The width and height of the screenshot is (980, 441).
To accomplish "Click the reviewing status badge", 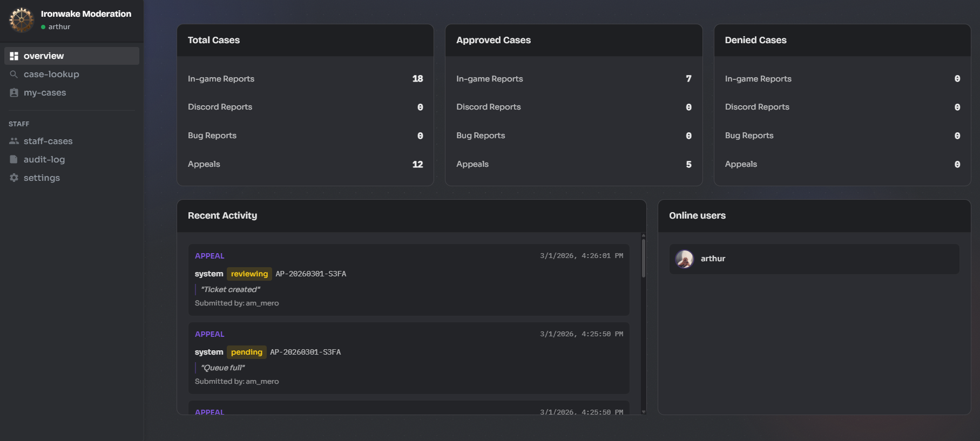I will 249,274.
